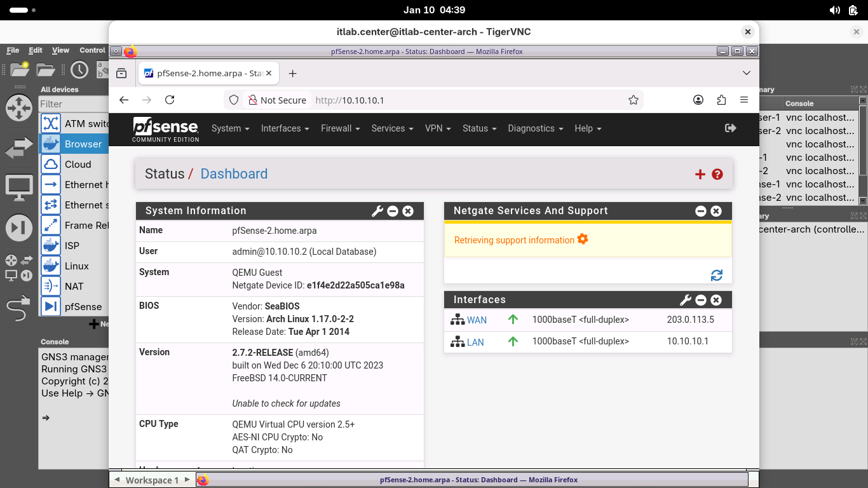Open the VPN menu

(x=437, y=128)
